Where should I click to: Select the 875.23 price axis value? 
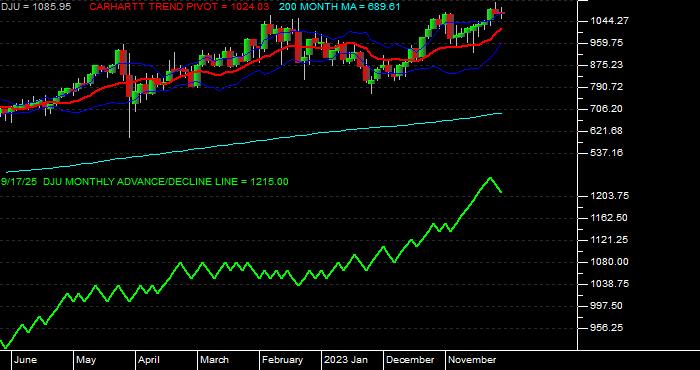pyautogui.click(x=609, y=65)
